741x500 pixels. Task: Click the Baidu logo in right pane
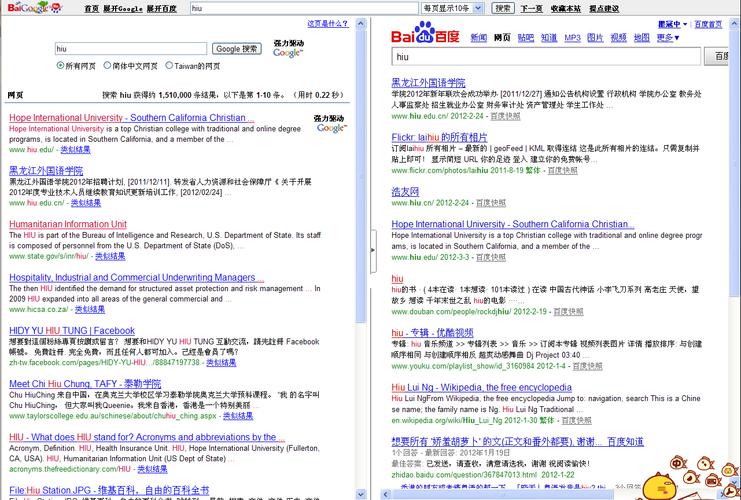(425, 37)
